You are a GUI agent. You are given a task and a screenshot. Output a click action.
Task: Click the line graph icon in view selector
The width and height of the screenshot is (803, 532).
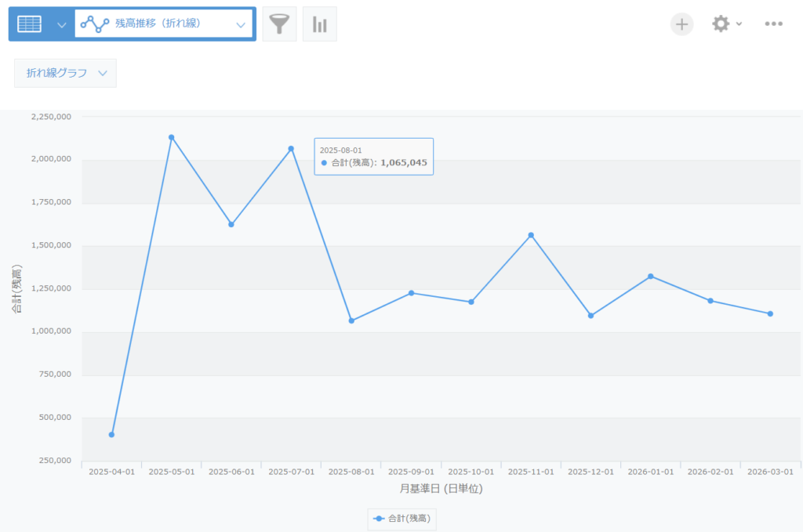pos(95,24)
